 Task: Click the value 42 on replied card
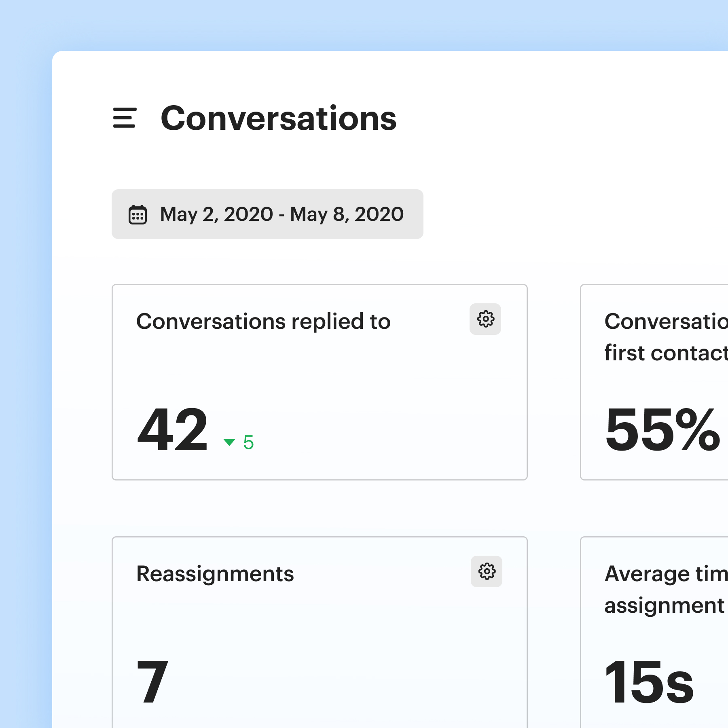point(173,429)
